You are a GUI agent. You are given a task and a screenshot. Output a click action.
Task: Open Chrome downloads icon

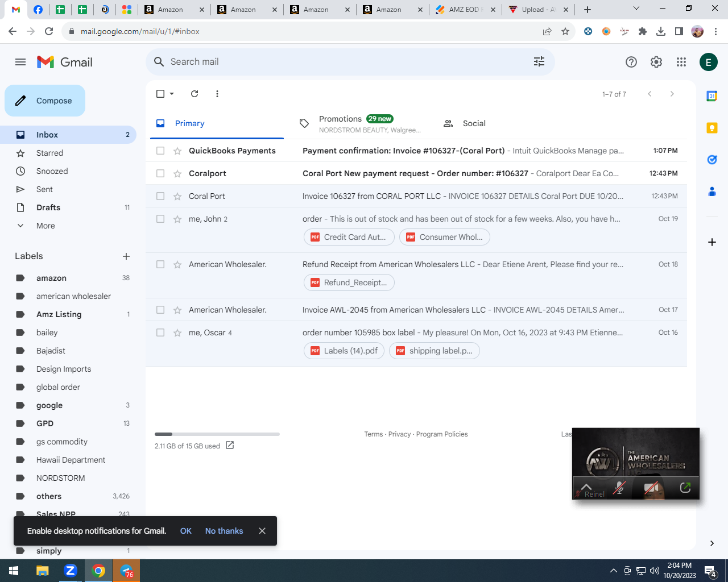(661, 31)
